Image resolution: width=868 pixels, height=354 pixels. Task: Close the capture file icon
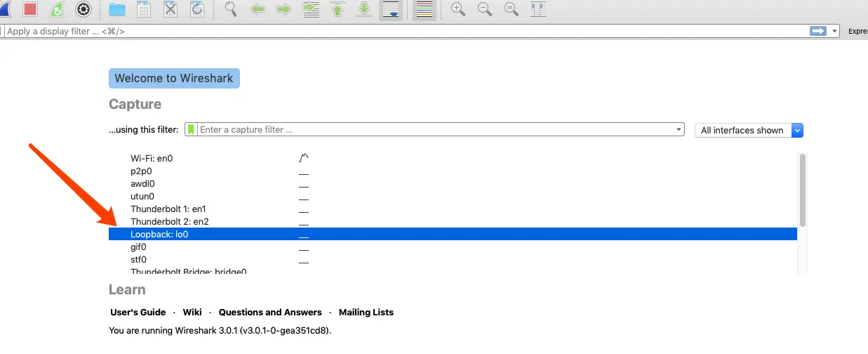pyautogui.click(x=171, y=9)
